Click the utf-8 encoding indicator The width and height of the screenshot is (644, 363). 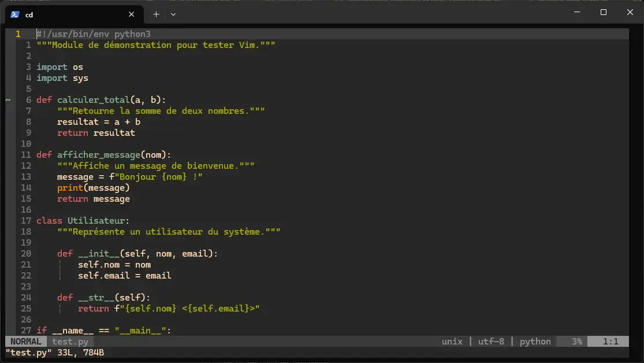[490, 341]
